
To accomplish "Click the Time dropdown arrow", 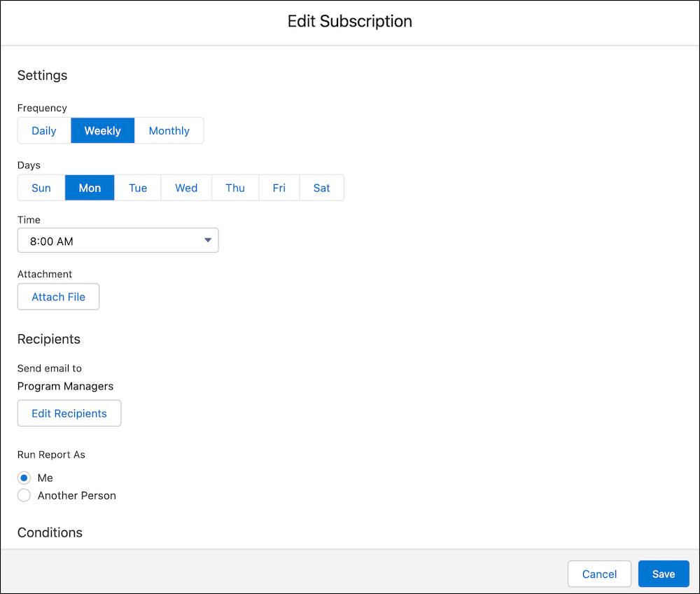I will pos(207,240).
